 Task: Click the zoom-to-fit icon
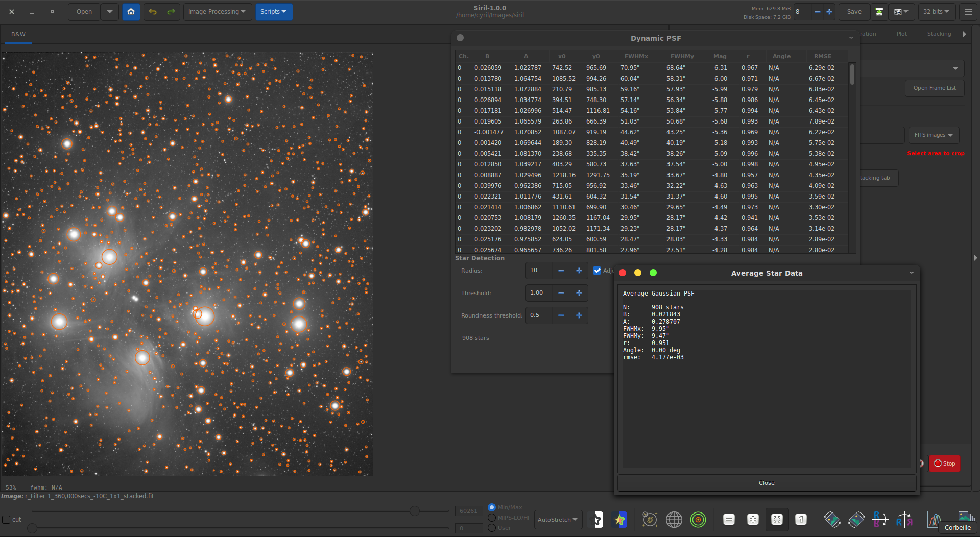tap(777, 520)
